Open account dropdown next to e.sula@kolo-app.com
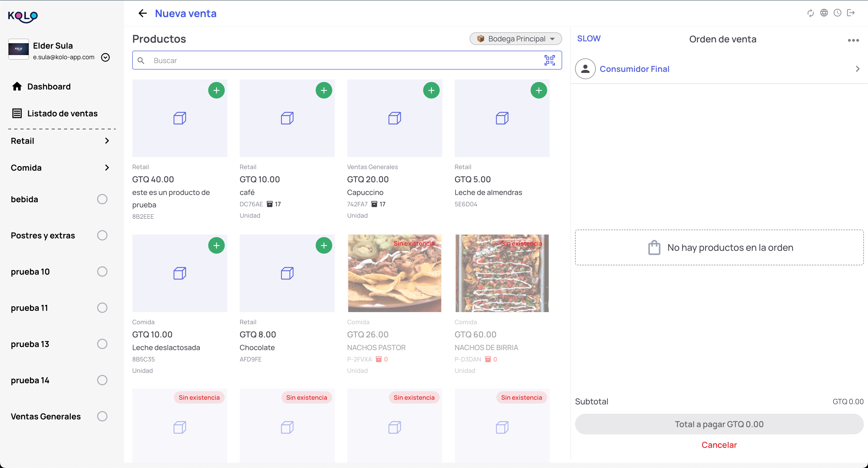Image resolution: width=868 pixels, height=468 pixels. point(105,57)
